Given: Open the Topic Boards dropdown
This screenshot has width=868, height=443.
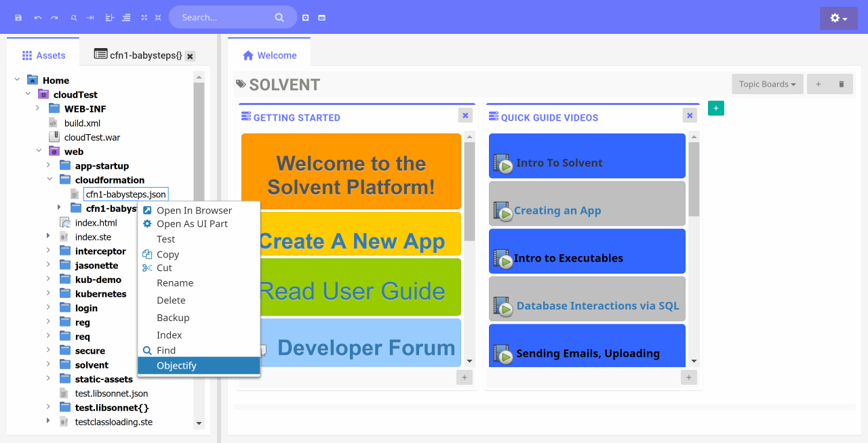Looking at the screenshot, I should 767,84.
